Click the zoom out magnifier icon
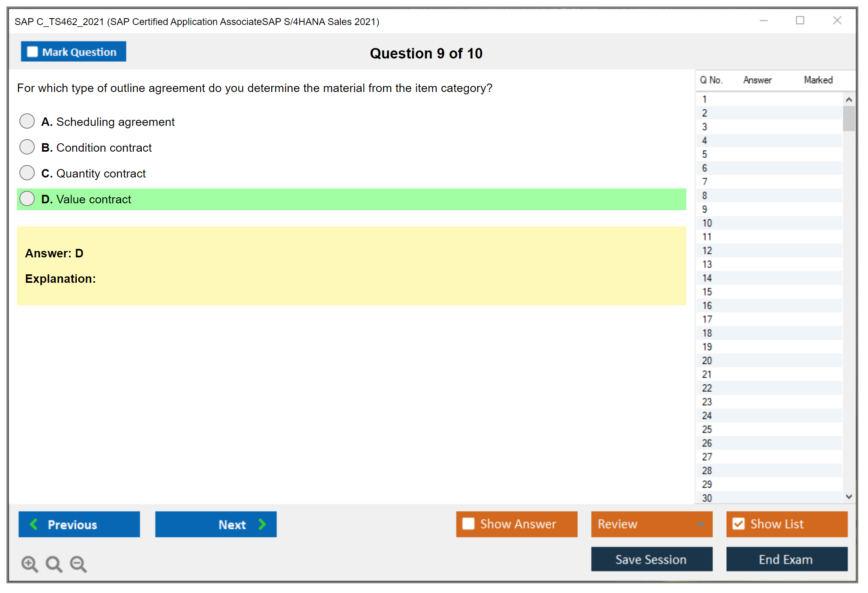The width and height of the screenshot is (868, 593). pos(78,564)
